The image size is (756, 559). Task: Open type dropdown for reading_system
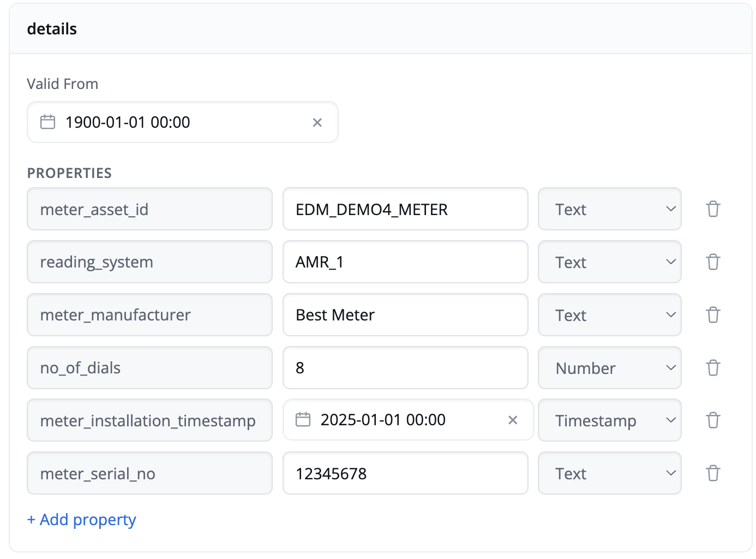(610, 262)
